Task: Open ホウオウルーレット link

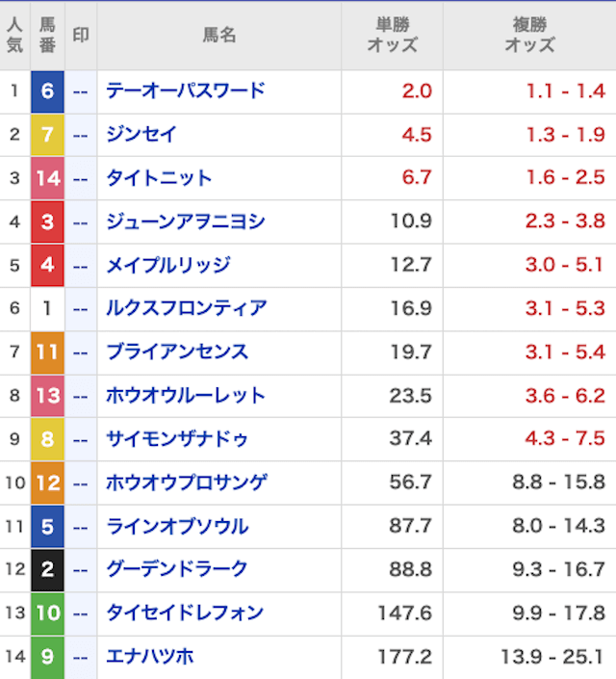Action: (185, 395)
